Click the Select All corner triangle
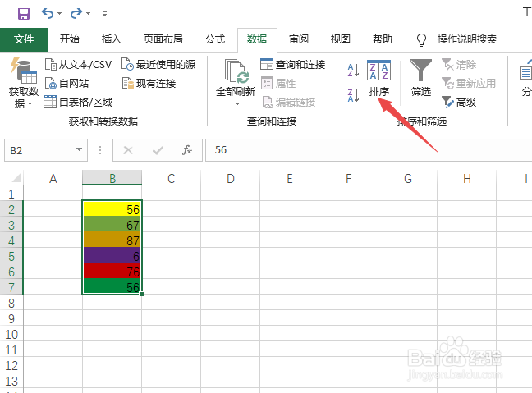This screenshot has height=393, width=532. (16, 178)
